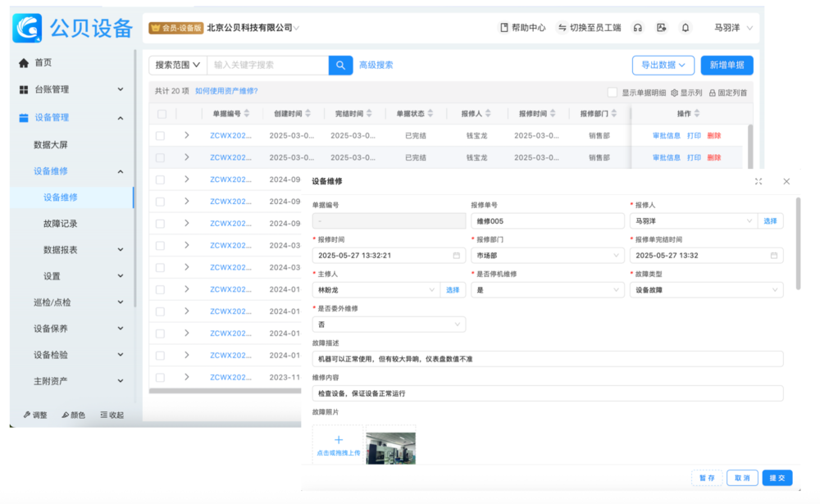Click the 固定列首 lock icon to freeze header
The width and height of the screenshot is (820, 504).
click(713, 92)
